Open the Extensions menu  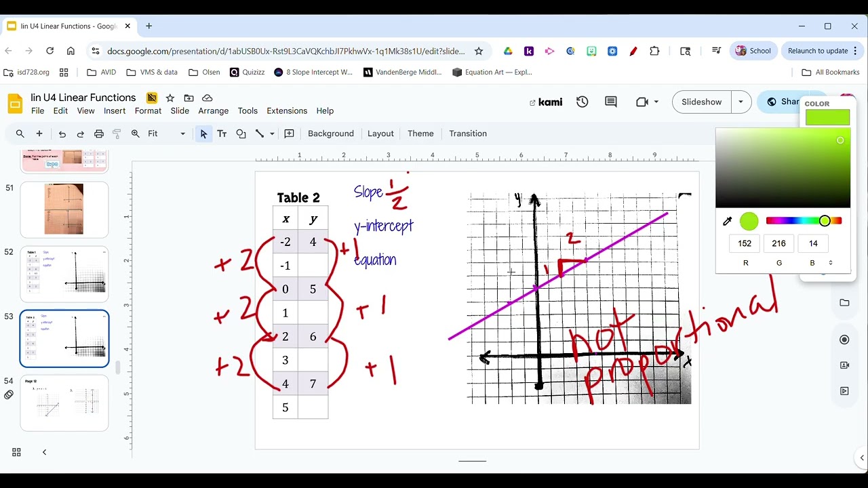coord(287,110)
